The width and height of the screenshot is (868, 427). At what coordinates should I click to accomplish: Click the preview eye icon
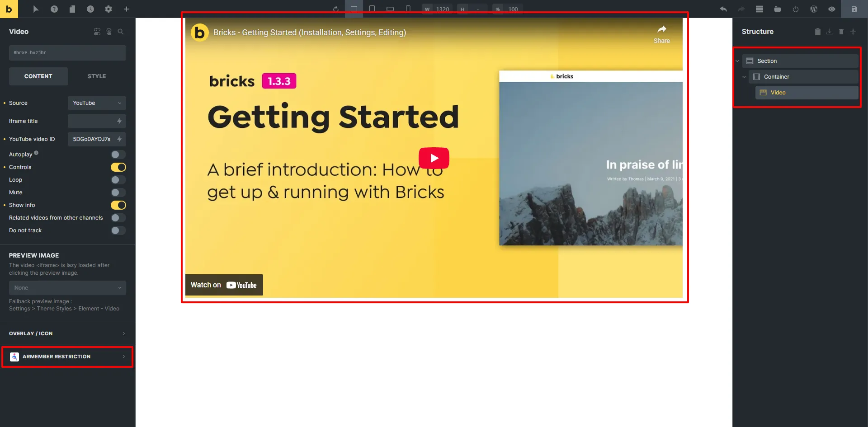832,9
